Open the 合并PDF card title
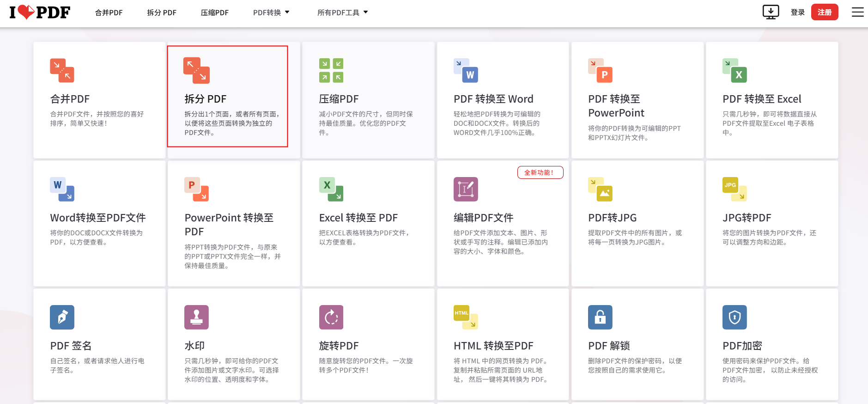The width and height of the screenshot is (868, 404). point(70,99)
